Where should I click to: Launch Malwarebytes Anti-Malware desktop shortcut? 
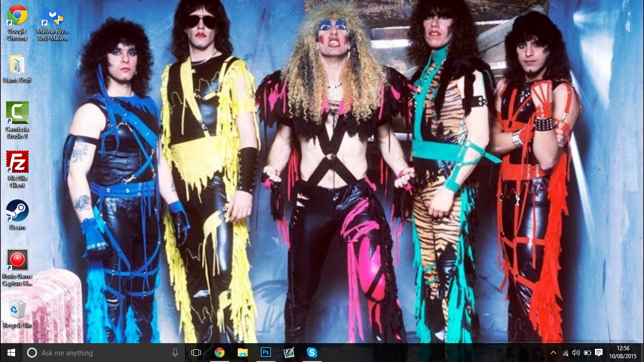[53, 23]
